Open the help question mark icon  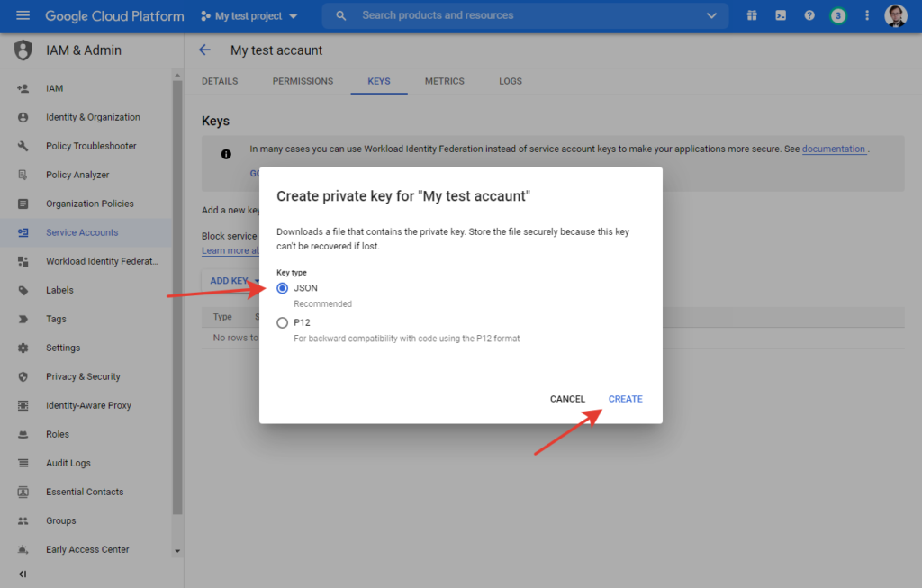(x=809, y=16)
